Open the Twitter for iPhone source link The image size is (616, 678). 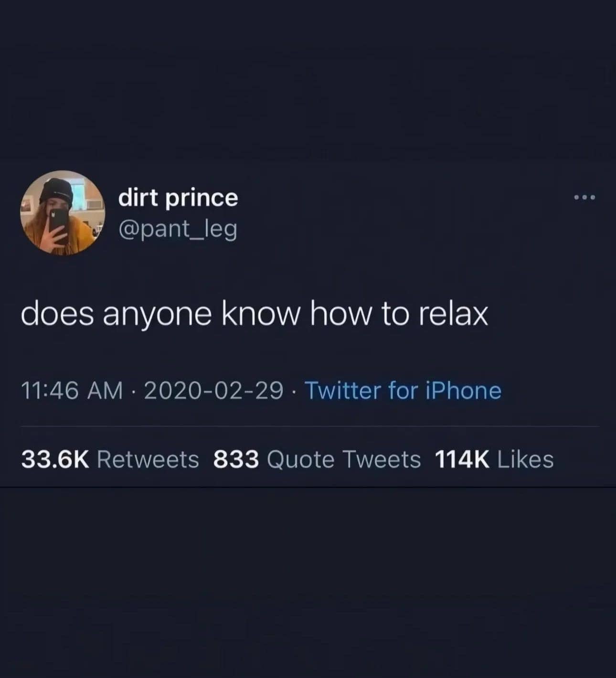tap(403, 391)
